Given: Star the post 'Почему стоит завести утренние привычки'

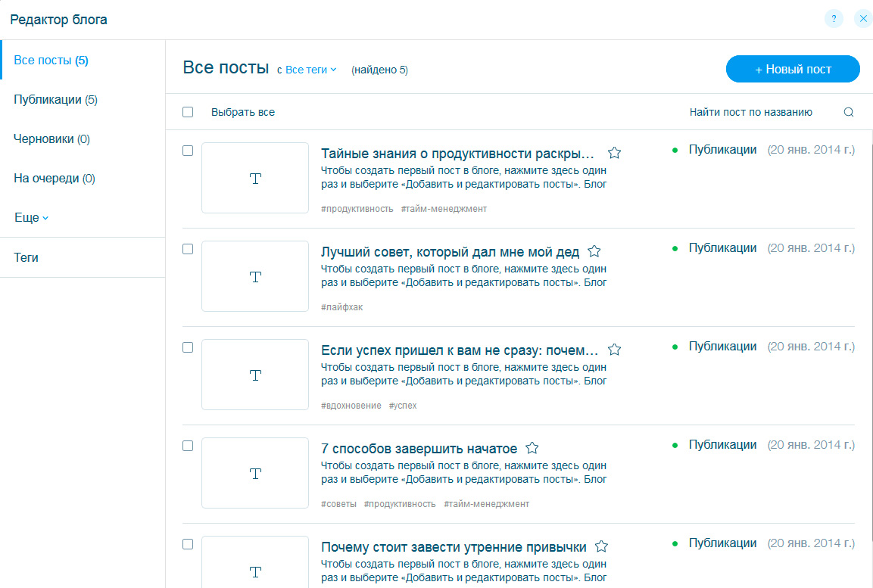Looking at the screenshot, I should click(x=601, y=546).
